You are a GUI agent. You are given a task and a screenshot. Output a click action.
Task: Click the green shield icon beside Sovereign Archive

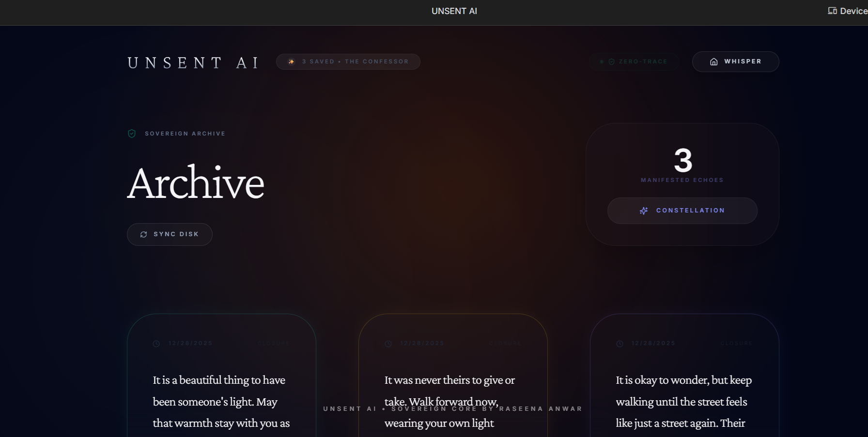click(132, 134)
